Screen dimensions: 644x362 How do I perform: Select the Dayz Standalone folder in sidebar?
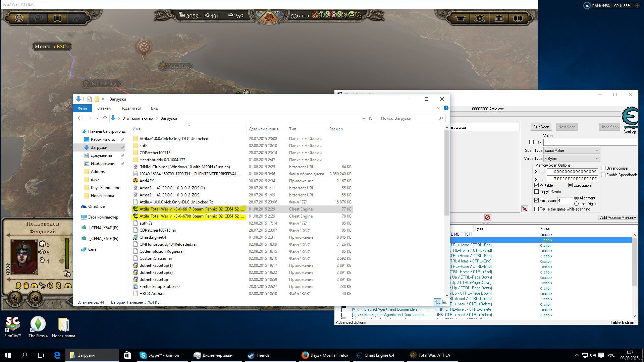[105, 188]
